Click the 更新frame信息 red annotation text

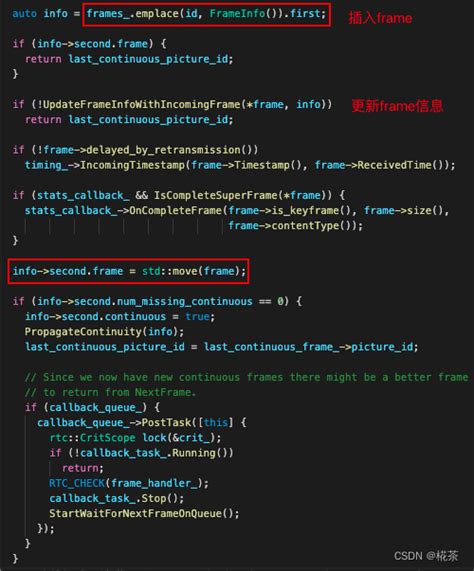tap(397, 106)
